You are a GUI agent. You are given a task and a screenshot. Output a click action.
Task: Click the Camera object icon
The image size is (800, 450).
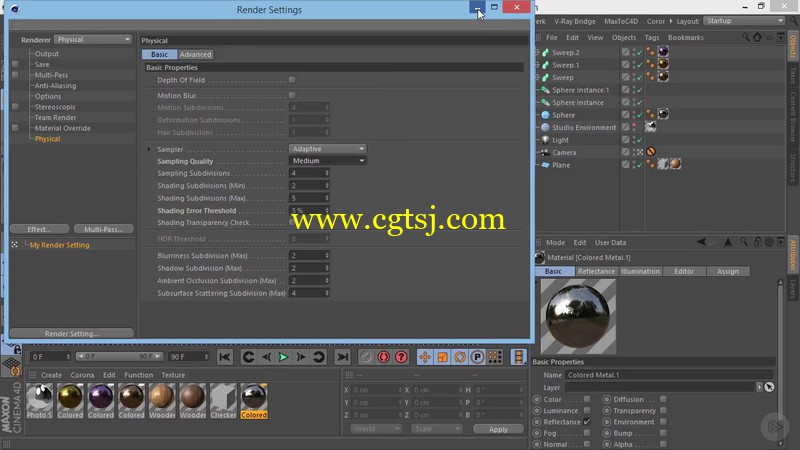pos(545,153)
